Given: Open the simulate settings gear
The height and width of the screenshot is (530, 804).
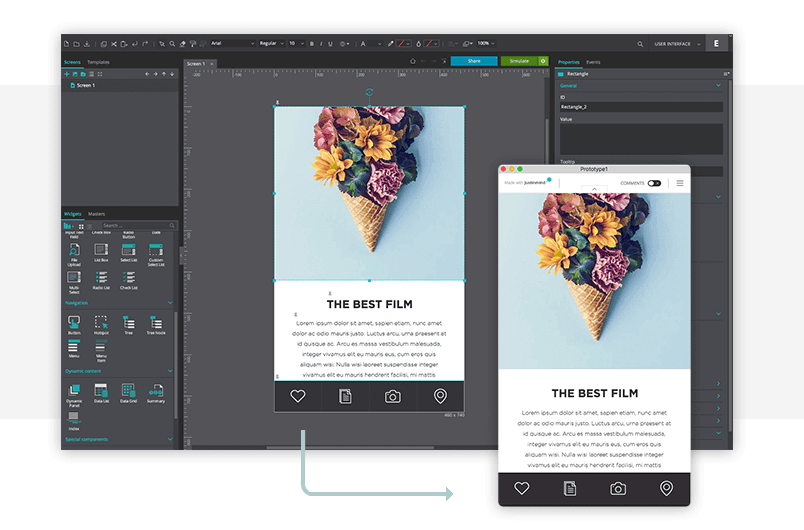Looking at the screenshot, I should pos(543,61).
